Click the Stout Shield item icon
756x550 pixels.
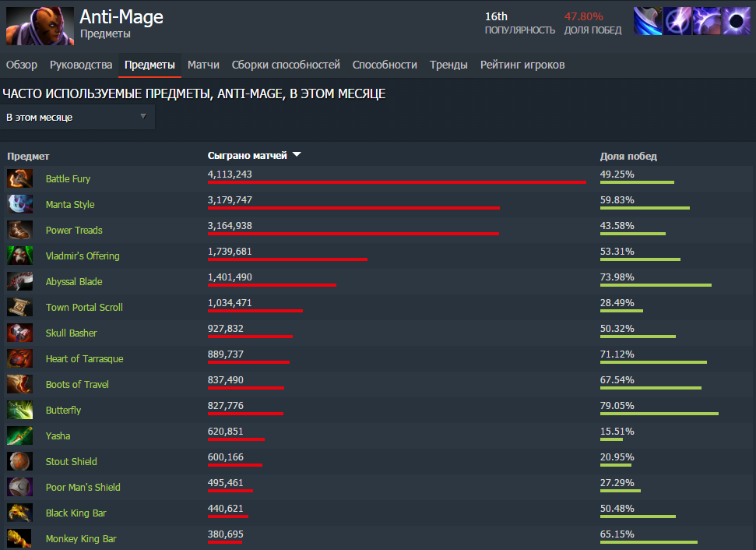pyautogui.click(x=19, y=462)
